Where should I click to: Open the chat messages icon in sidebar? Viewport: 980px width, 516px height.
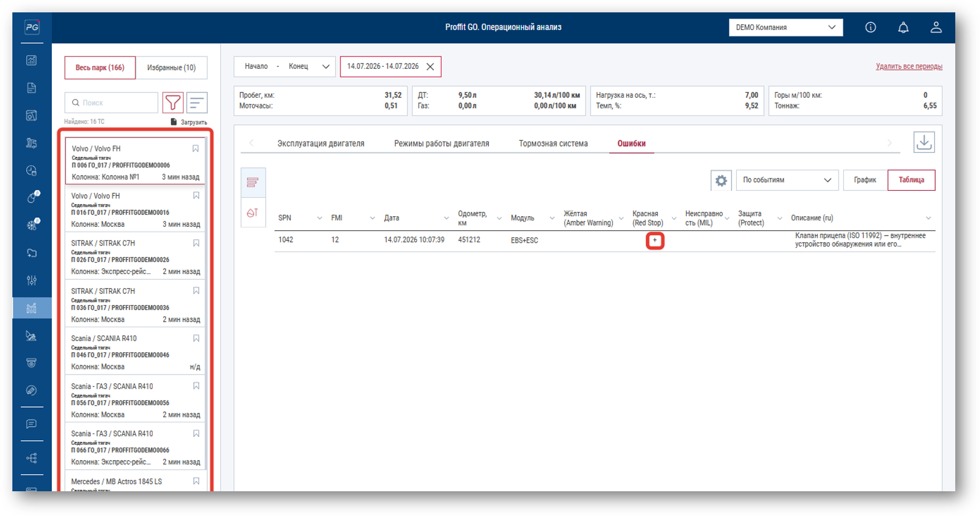click(x=32, y=424)
